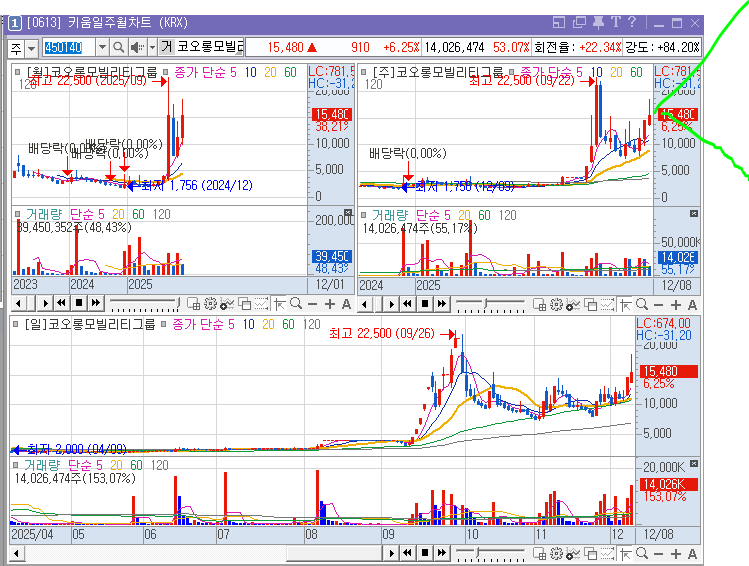Screen dimensions: 749x566
Task: Open help with the question mark icon
Action: tap(632, 22)
